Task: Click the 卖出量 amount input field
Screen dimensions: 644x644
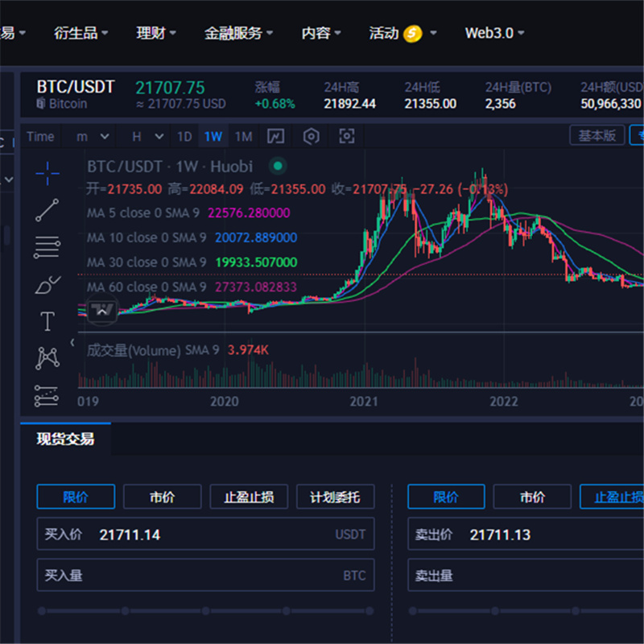Action: point(526,575)
